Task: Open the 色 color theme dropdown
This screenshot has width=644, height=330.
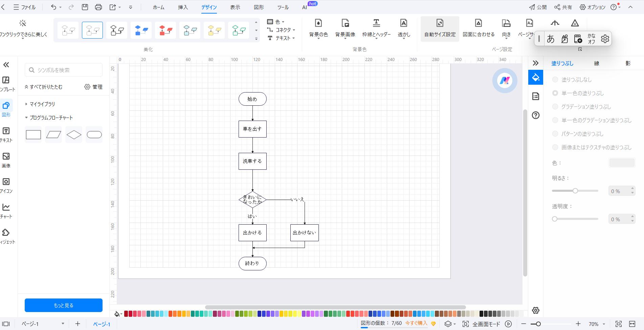Action: [276, 22]
